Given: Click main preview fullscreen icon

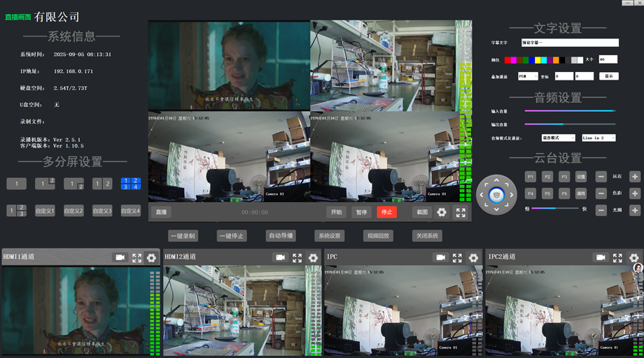Looking at the screenshot, I should click(461, 212).
